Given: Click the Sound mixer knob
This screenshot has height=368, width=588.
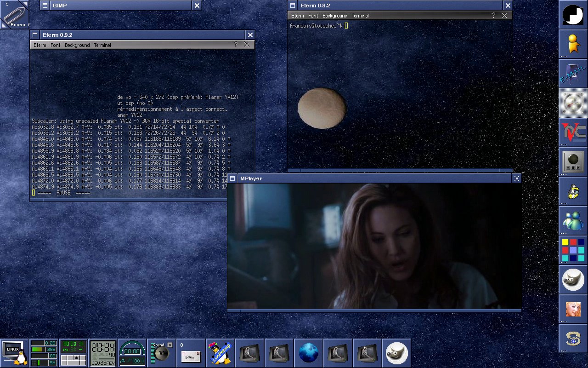Looking at the screenshot, I should (x=163, y=355).
